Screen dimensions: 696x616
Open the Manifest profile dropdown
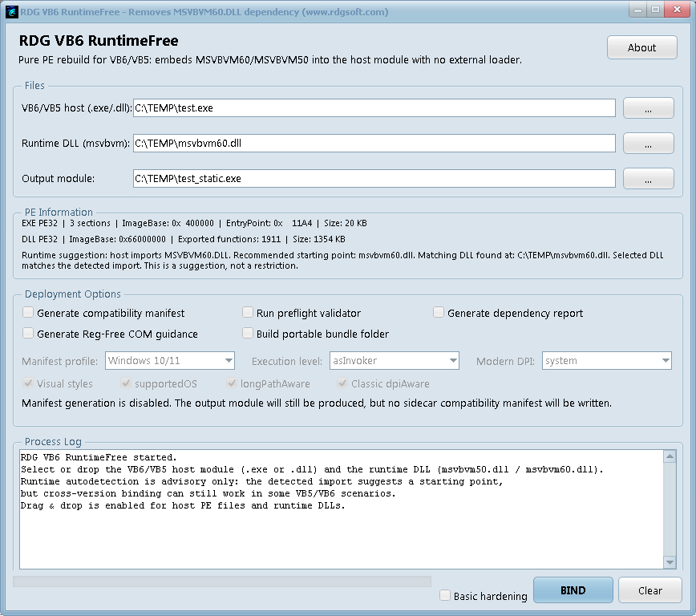169,361
